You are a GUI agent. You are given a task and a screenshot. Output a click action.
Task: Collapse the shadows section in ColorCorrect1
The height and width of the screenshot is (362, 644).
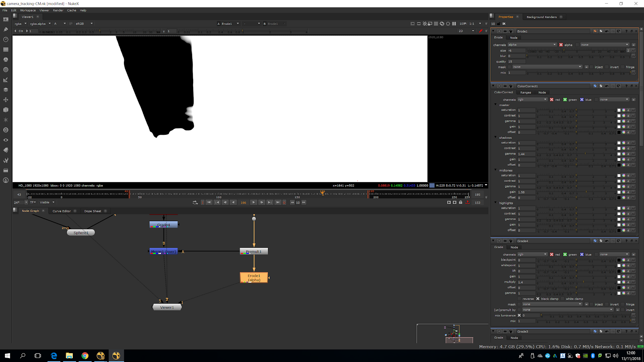coord(495,138)
